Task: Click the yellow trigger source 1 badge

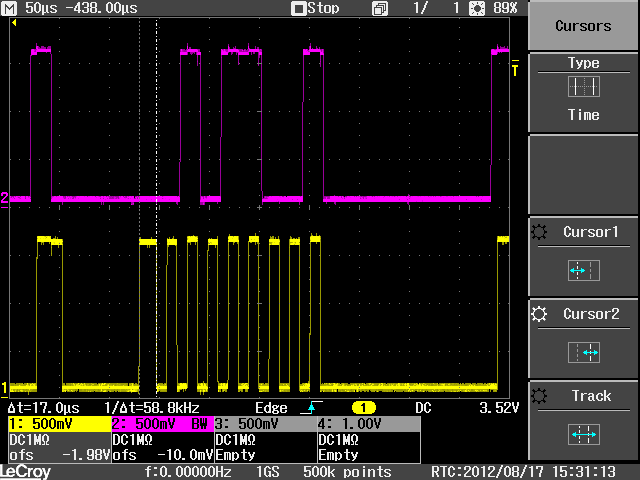Action: (363, 408)
